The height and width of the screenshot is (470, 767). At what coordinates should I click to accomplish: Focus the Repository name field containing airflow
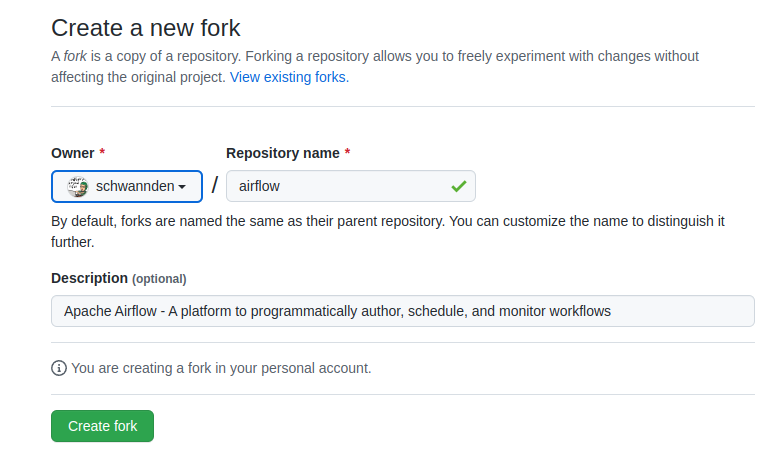click(x=340, y=186)
